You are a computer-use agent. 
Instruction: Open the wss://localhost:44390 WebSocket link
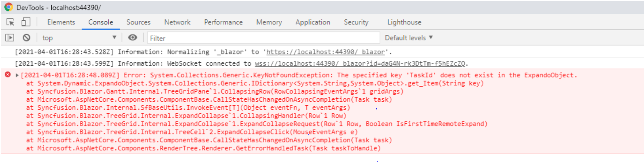360,63
